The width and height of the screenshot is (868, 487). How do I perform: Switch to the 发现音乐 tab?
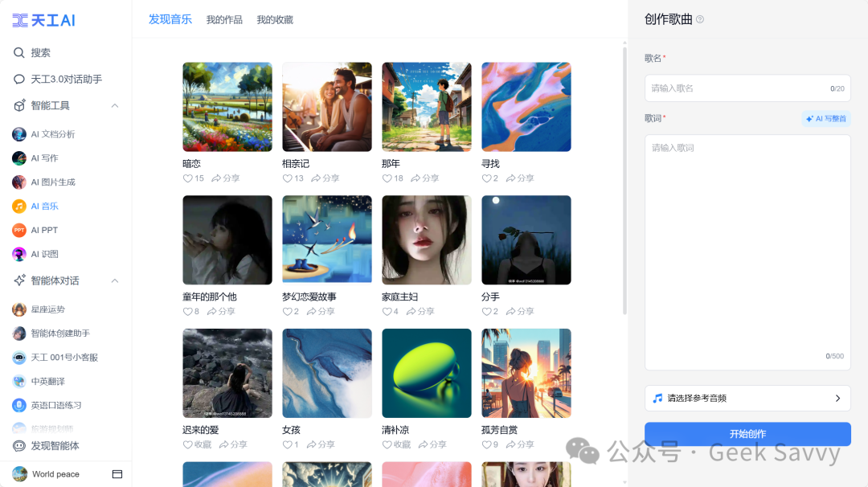[170, 19]
